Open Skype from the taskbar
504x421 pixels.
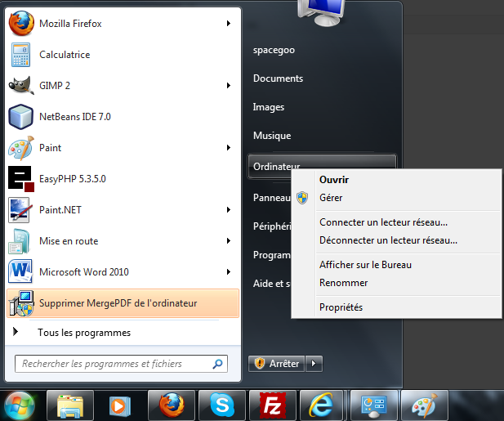click(x=222, y=406)
